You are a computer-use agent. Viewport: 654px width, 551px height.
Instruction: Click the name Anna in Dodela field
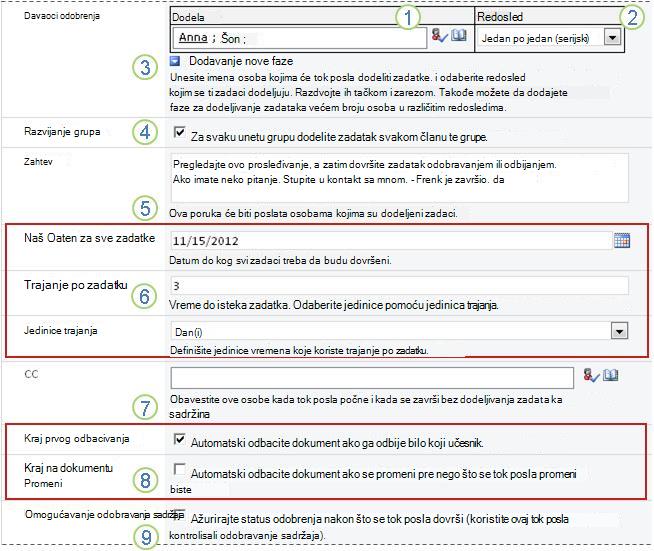[193, 38]
